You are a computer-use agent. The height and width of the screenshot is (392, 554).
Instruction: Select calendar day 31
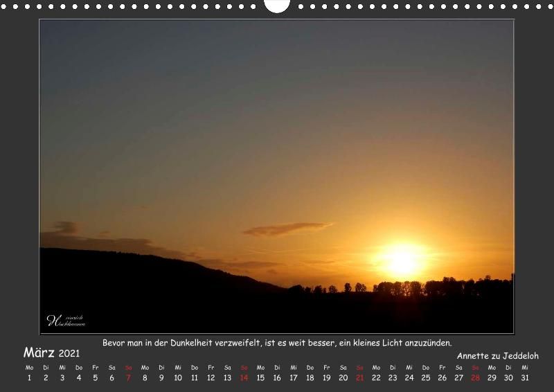(525, 378)
